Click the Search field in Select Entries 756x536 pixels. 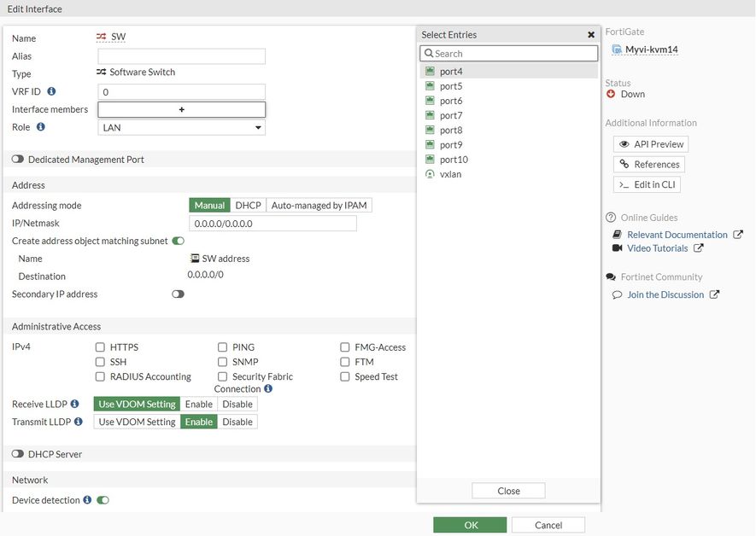[x=509, y=53]
